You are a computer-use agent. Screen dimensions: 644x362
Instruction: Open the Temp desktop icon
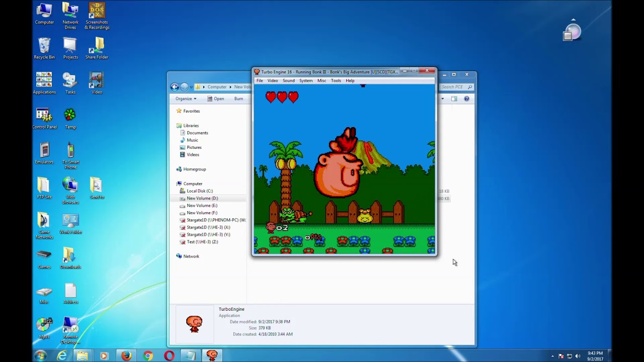point(70,119)
